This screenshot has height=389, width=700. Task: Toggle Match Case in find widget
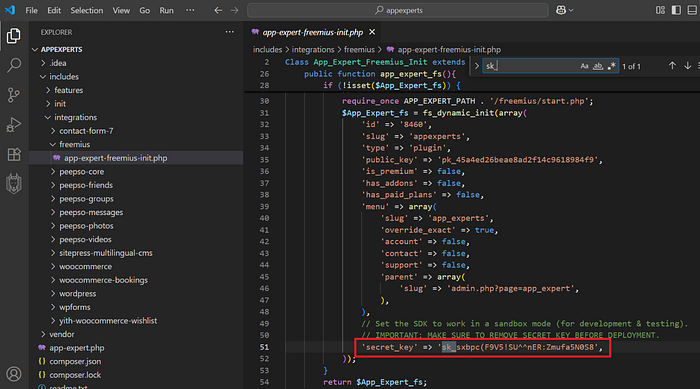click(x=584, y=66)
